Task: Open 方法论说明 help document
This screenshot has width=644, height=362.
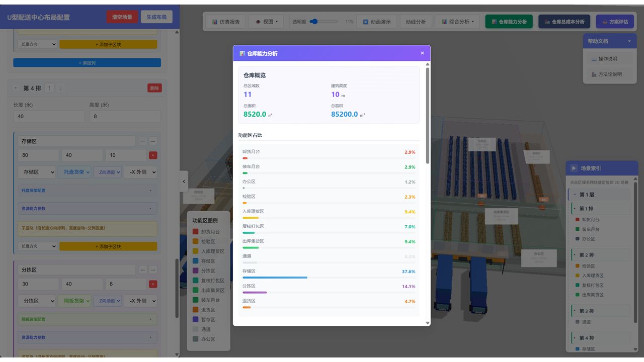Action: coord(610,74)
